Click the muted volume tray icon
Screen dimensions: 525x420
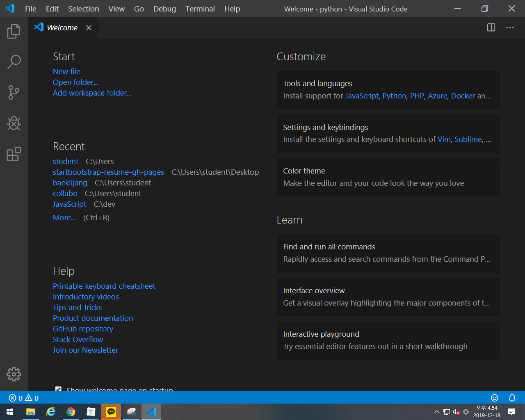456,412
